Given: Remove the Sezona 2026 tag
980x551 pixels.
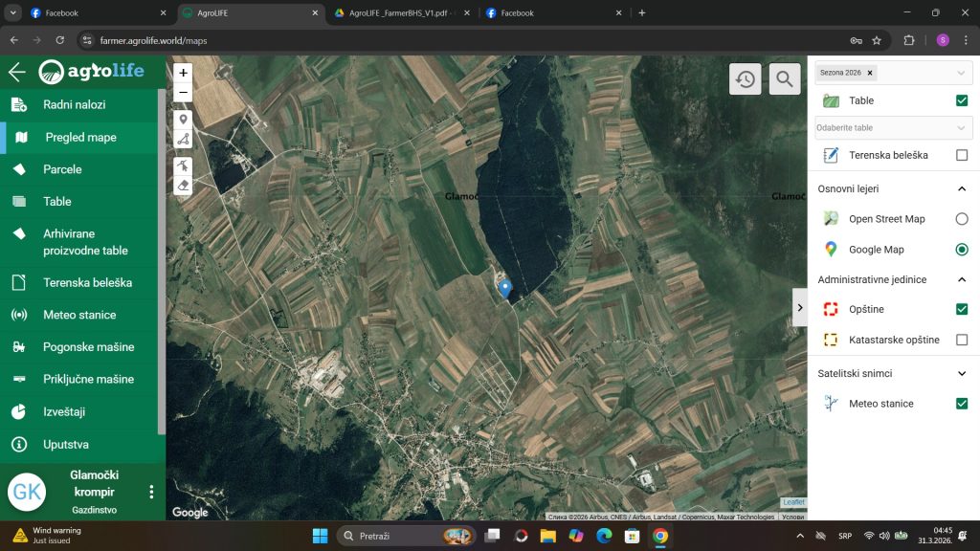Looking at the screenshot, I should pos(870,73).
